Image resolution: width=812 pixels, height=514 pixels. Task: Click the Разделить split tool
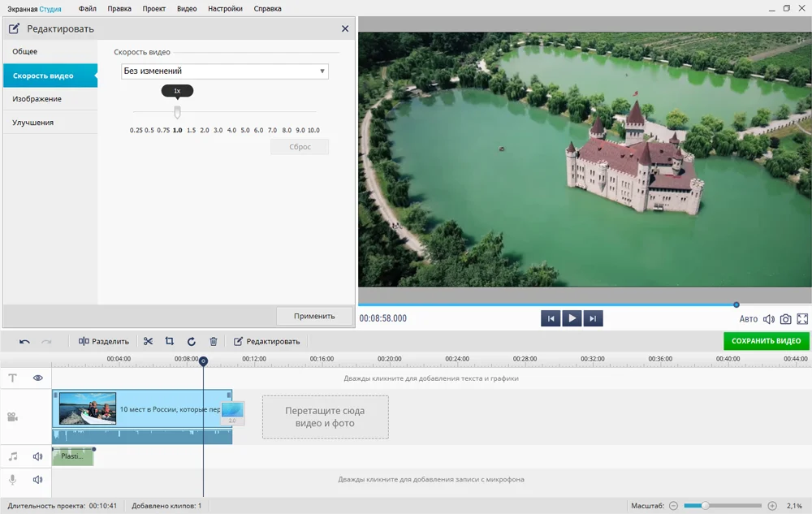(104, 341)
